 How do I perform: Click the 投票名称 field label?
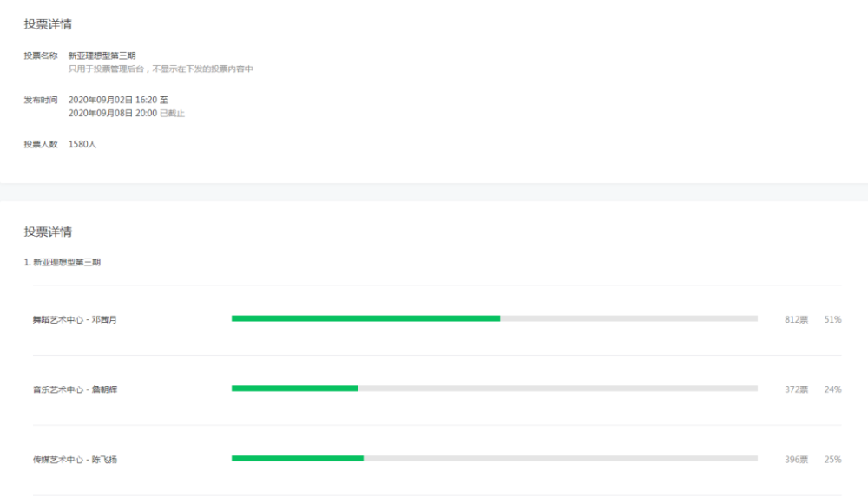click(x=41, y=56)
